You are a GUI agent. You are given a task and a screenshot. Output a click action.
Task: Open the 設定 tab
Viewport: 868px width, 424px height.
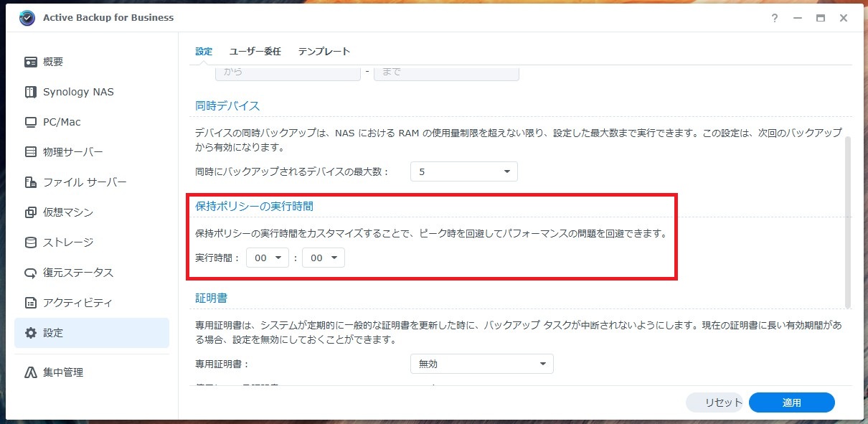point(204,52)
